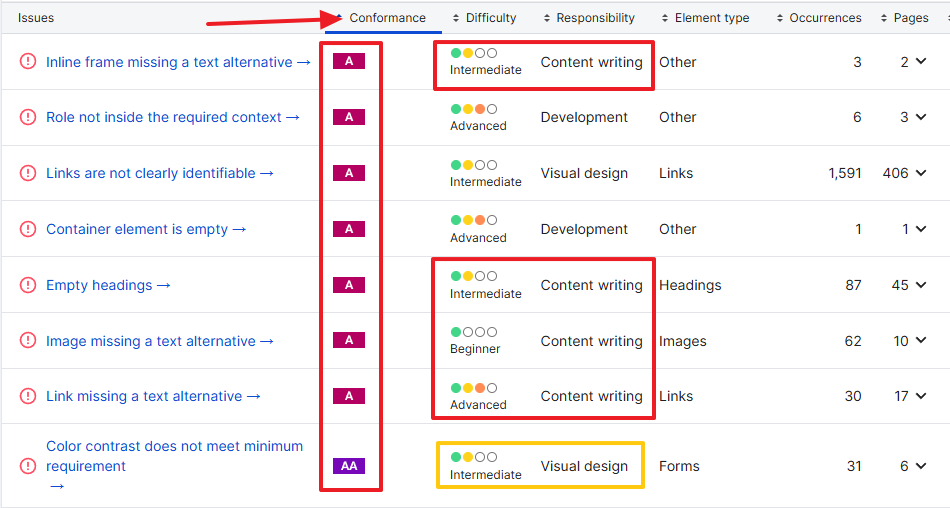Viewport: 950px width, 508px height.
Task: Sort by Element type column header
Action: click(711, 18)
